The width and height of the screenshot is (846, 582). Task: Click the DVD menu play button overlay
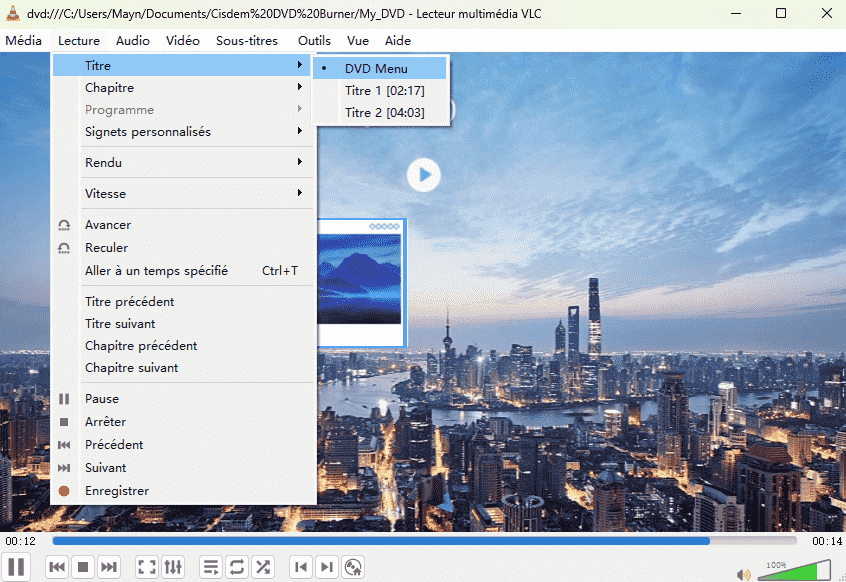click(424, 175)
